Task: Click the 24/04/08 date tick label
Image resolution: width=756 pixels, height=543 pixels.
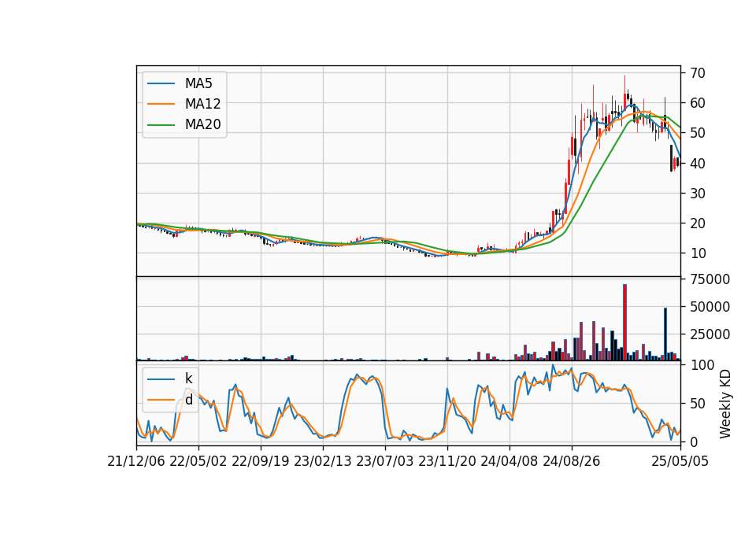Action: click(510, 461)
